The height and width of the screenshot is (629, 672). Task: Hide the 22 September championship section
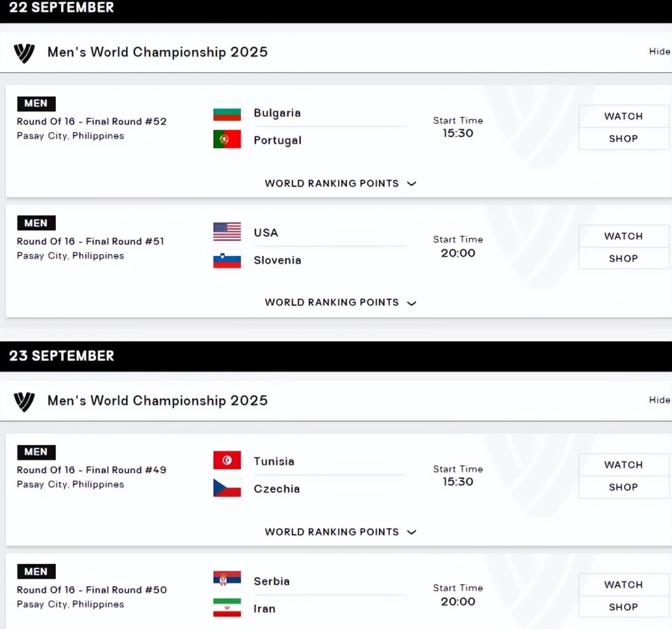[659, 52]
